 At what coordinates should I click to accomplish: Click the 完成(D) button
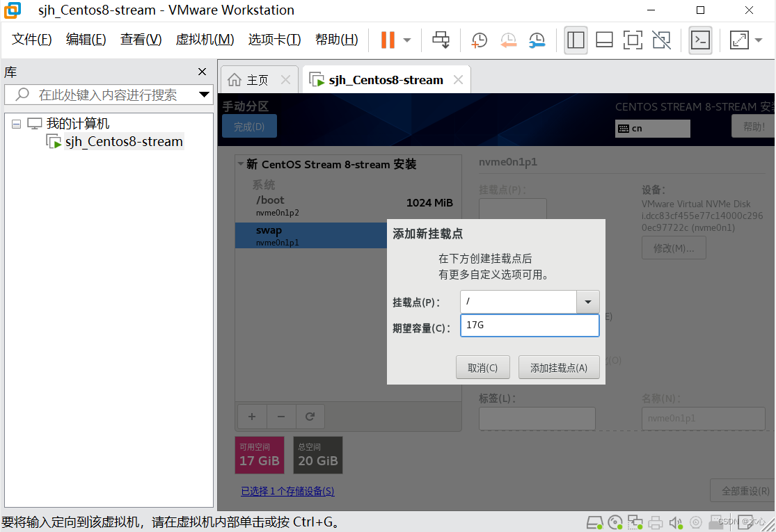(249, 127)
